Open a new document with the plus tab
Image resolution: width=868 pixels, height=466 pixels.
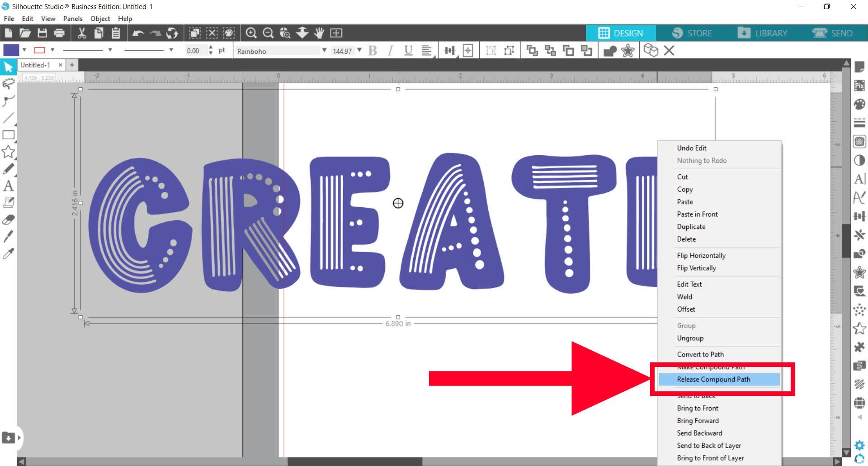[72, 65]
